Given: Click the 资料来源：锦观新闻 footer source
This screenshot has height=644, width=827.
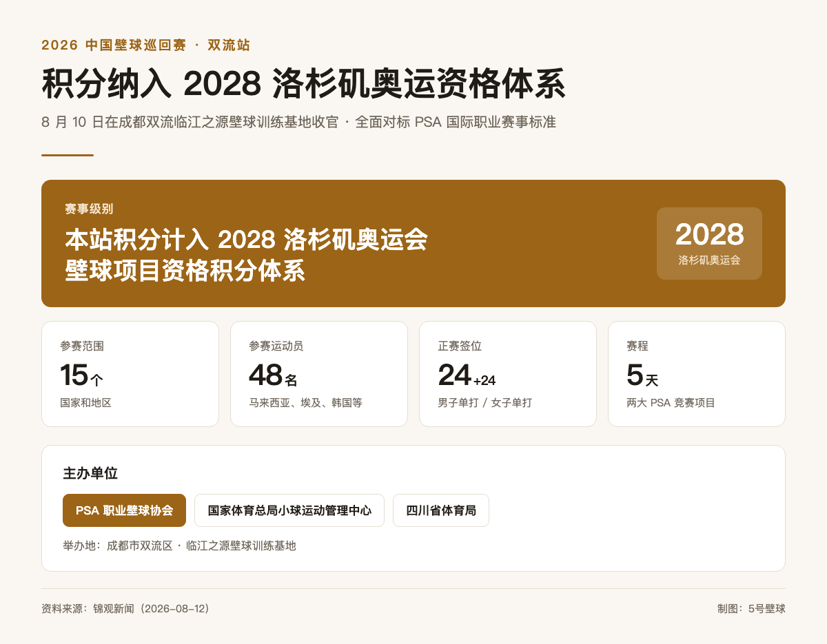Looking at the screenshot, I should (x=127, y=609).
